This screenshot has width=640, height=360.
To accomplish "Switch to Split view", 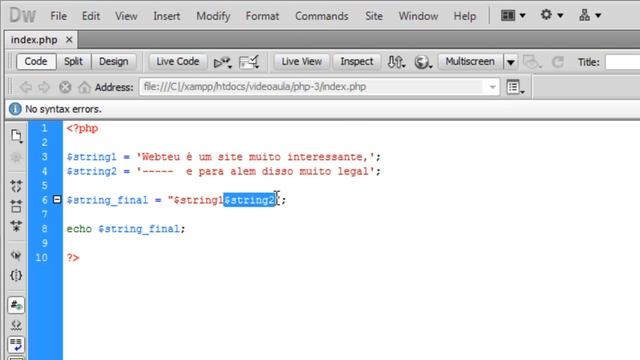I will click(x=73, y=62).
